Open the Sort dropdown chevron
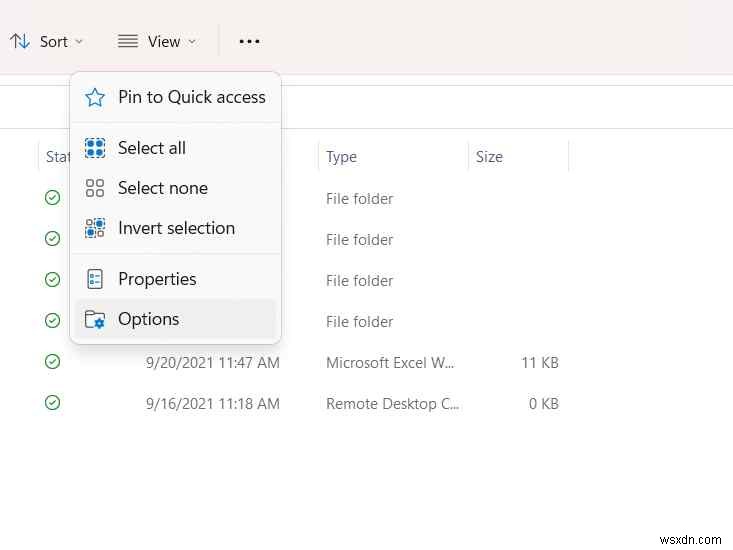 [79, 42]
